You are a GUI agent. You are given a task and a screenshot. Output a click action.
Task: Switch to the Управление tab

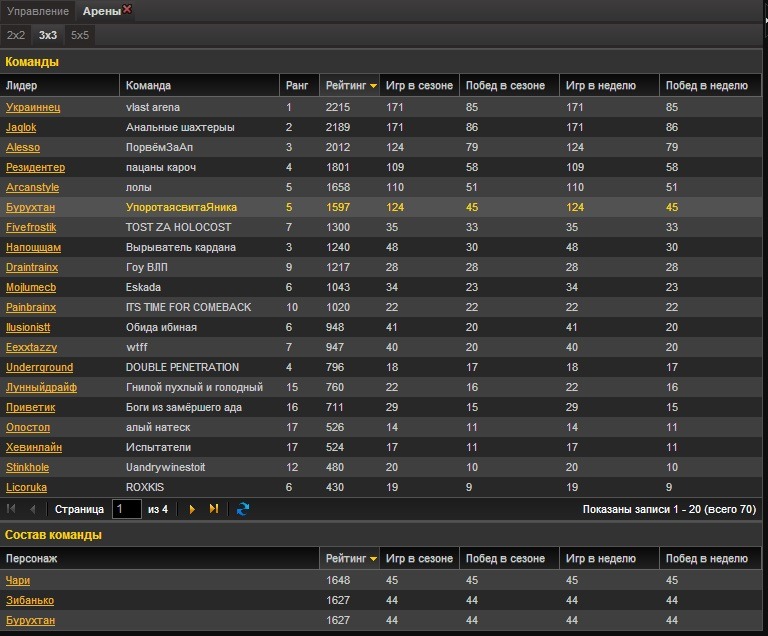coord(38,11)
